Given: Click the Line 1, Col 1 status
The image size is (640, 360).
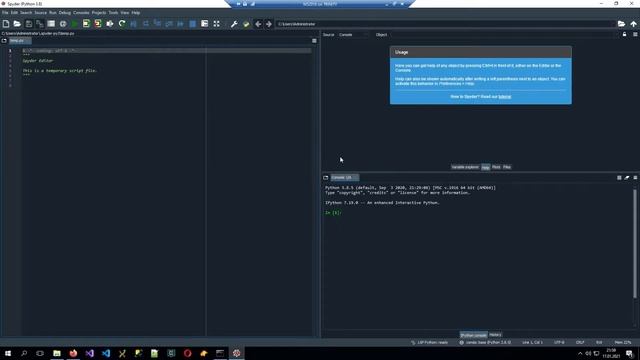Looking at the screenshot, I should pyautogui.click(x=532, y=342).
